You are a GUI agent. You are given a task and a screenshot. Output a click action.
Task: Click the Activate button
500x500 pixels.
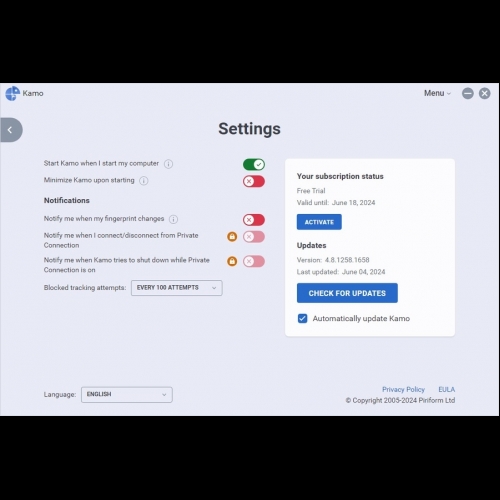coord(319,222)
